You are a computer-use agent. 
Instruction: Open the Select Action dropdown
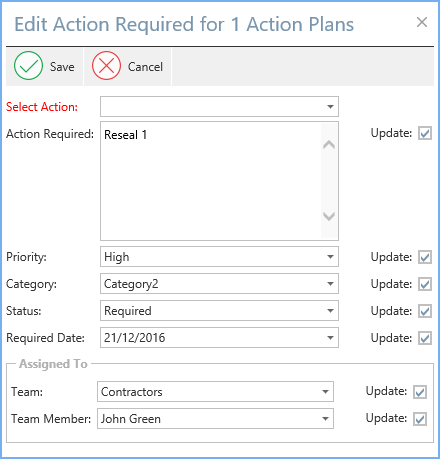[330, 107]
